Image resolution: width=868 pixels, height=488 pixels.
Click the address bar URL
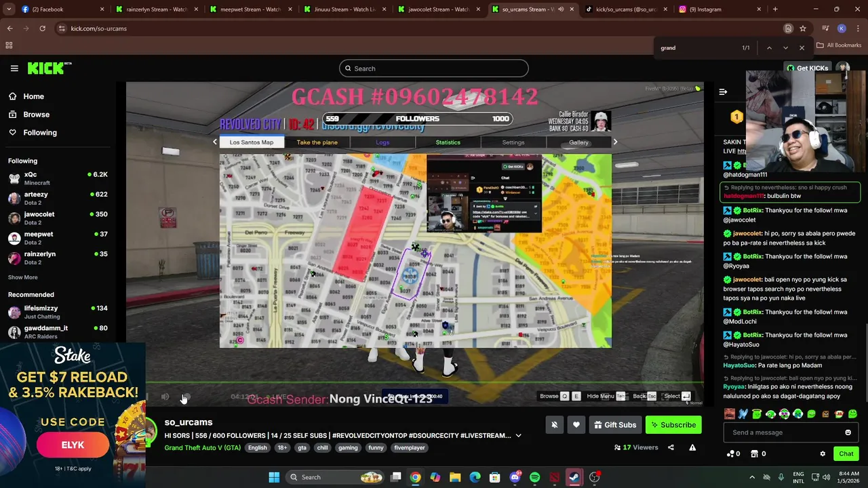98,28
